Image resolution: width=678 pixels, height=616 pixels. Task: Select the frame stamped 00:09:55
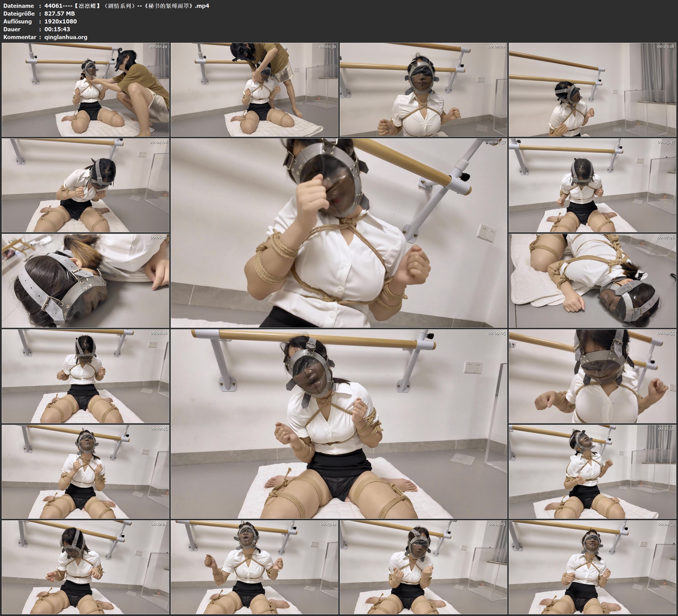pos(592,376)
